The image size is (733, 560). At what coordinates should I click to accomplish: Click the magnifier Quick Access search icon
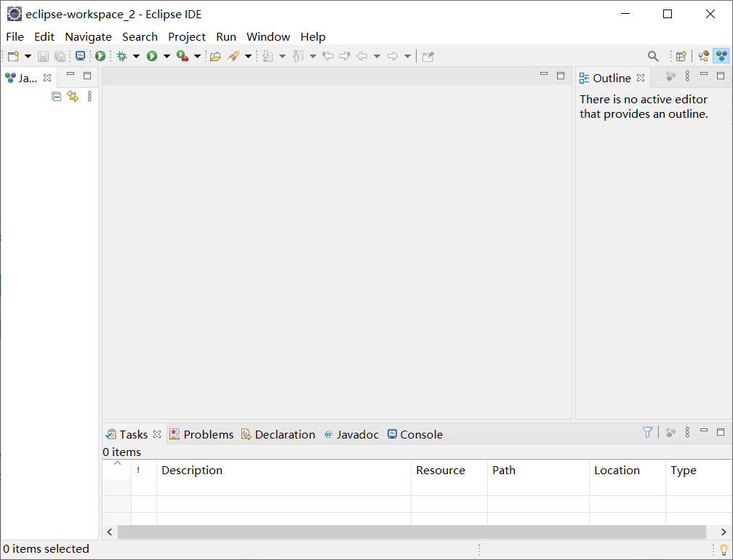[653, 57]
